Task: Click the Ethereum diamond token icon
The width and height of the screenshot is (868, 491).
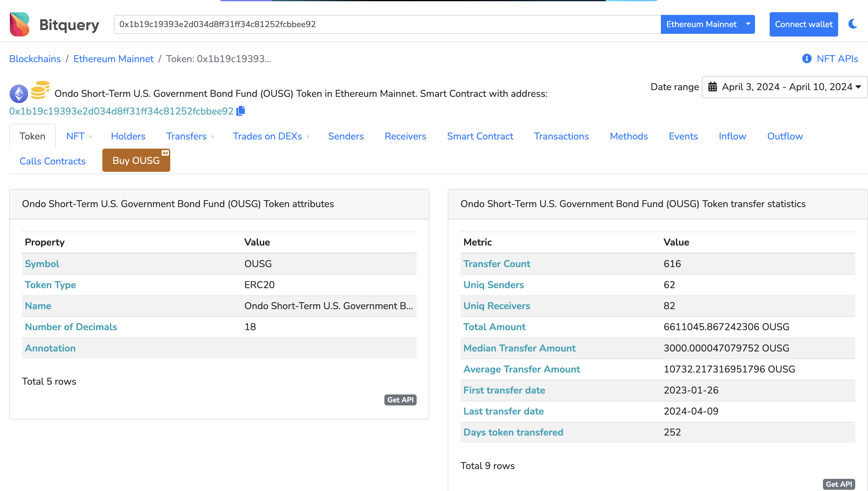Action: point(19,94)
